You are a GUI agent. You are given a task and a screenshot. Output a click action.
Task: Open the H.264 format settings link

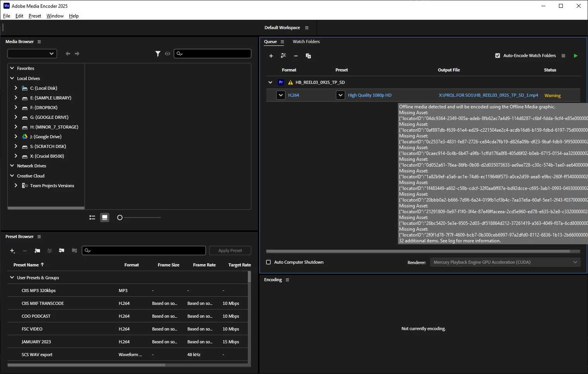(x=294, y=95)
